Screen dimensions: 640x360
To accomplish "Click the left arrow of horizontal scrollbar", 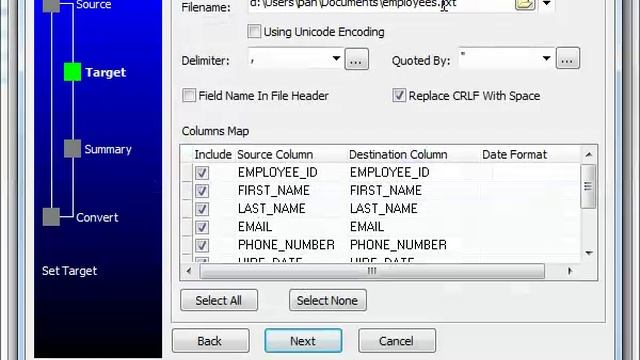I will click(x=189, y=271).
